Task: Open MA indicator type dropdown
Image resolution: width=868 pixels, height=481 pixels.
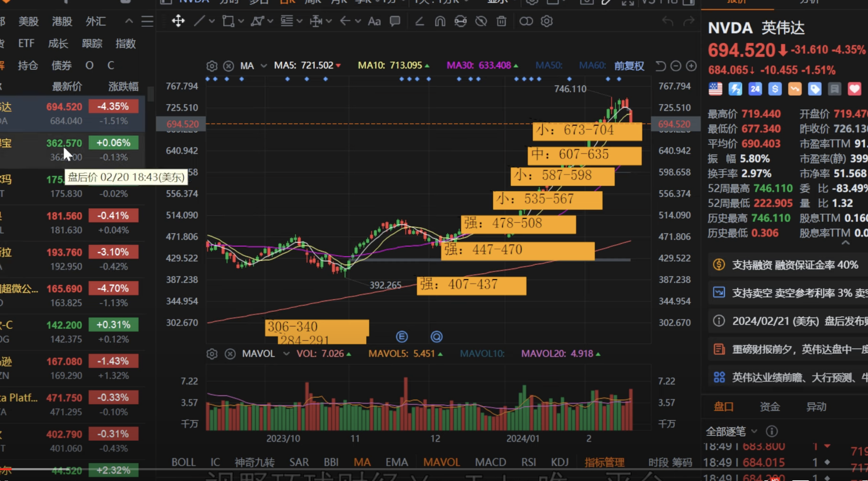Action: tap(264, 66)
